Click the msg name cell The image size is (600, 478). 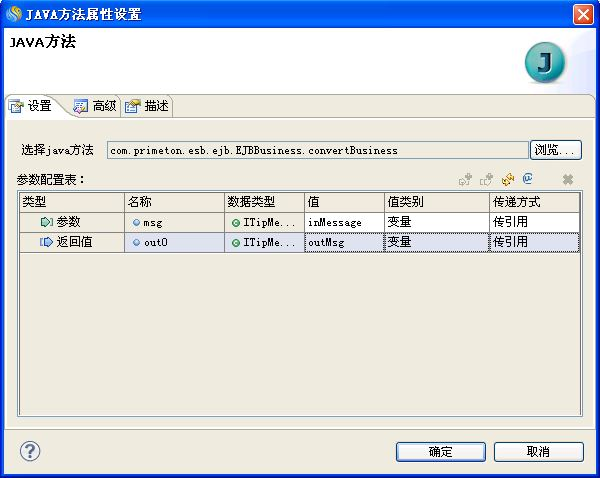174,222
